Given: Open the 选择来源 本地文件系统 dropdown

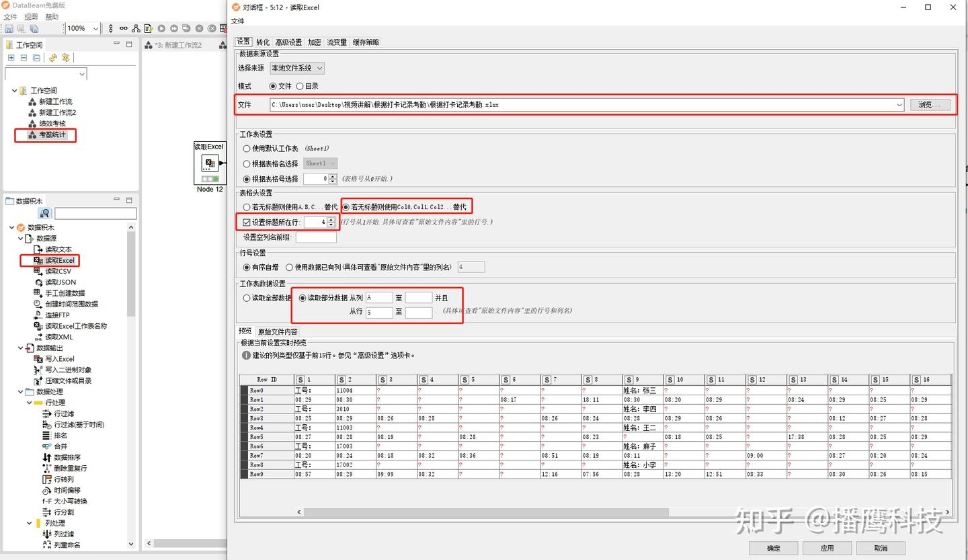Looking at the screenshot, I should (297, 68).
